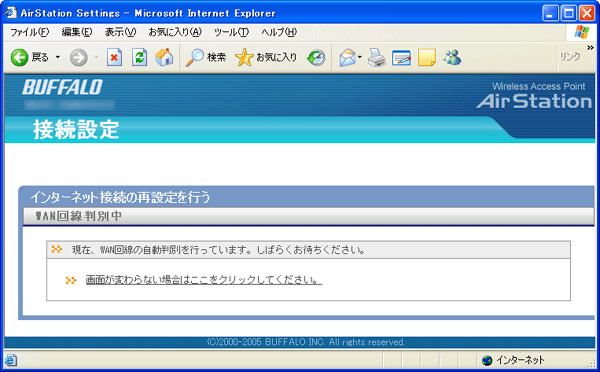Refresh the page with green arrows icon

(140, 58)
